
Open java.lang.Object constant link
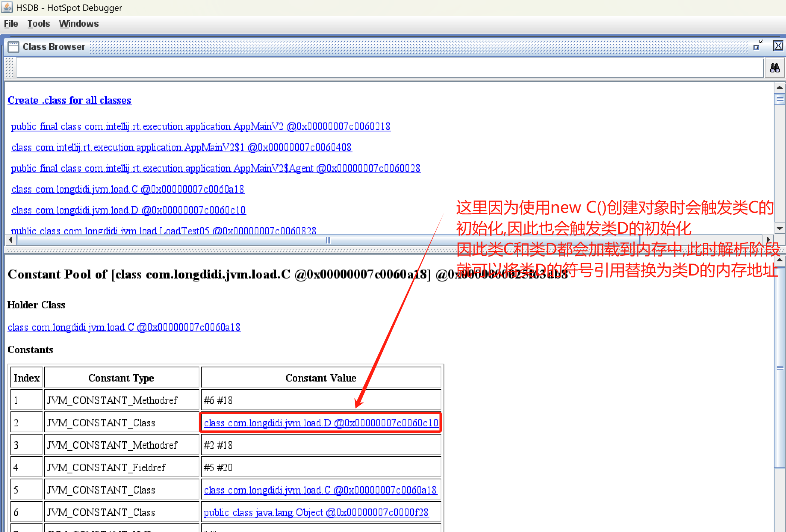click(x=316, y=513)
